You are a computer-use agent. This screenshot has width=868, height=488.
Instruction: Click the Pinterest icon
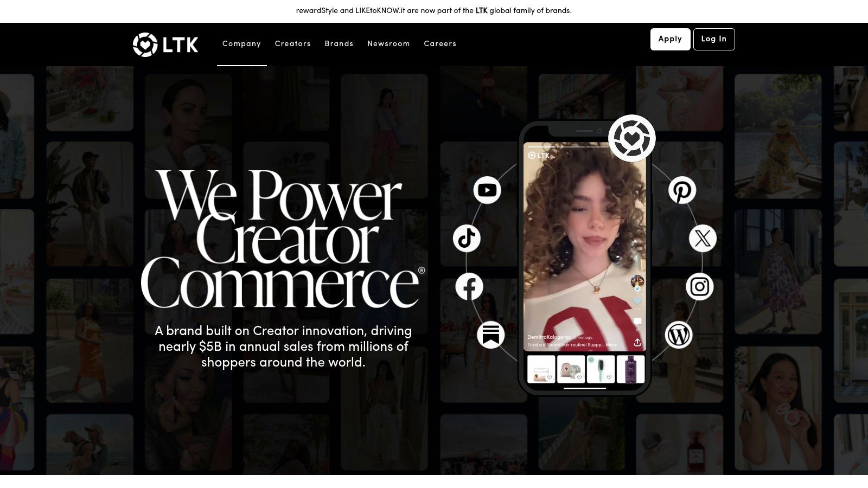tap(682, 190)
